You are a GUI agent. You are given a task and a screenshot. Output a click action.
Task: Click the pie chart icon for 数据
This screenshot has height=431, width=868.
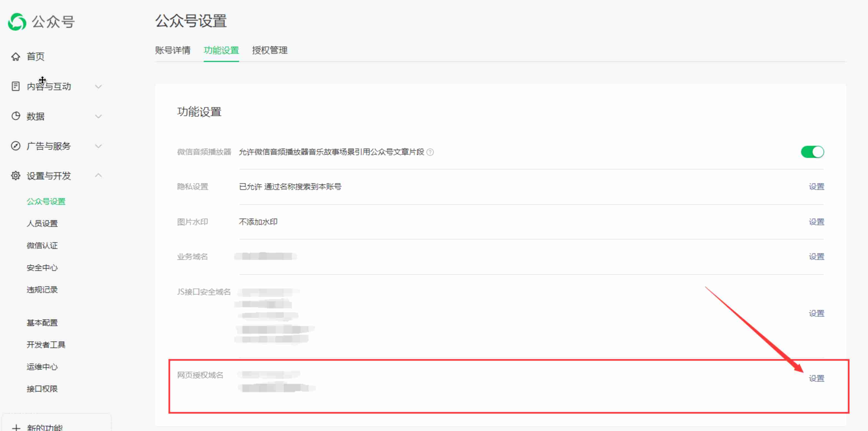pos(15,116)
